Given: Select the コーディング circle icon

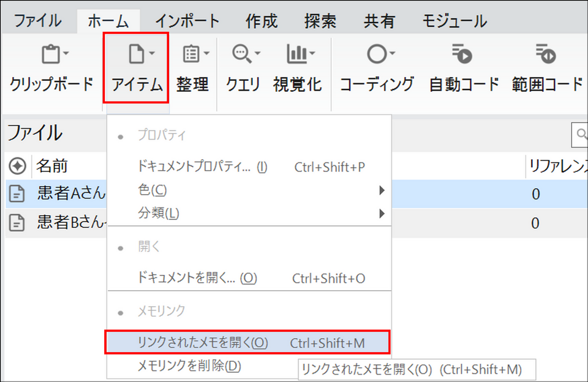Looking at the screenshot, I should pos(376,55).
